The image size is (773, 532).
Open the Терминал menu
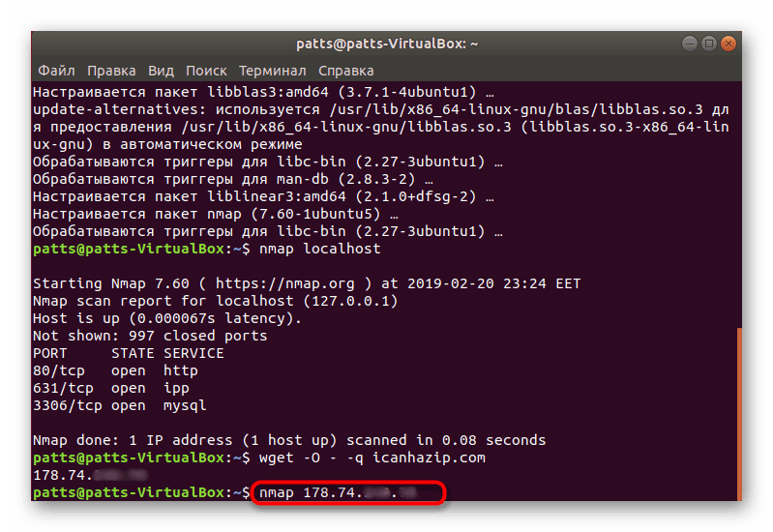click(x=273, y=71)
